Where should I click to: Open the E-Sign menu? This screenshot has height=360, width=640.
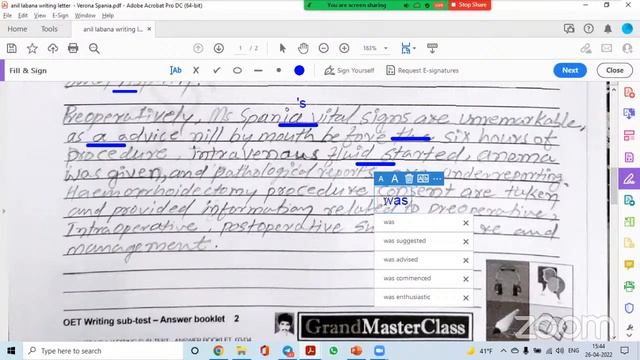coord(60,16)
